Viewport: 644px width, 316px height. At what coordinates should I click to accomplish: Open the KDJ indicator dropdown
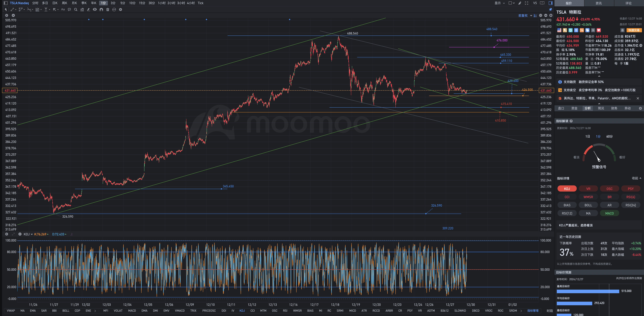(x=28, y=234)
